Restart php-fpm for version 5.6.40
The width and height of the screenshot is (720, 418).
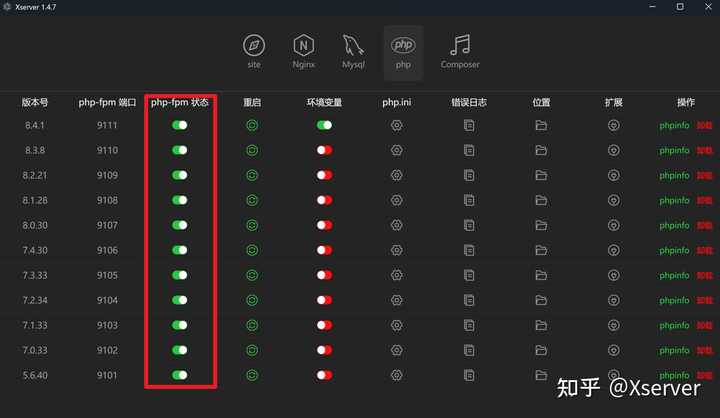tap(252, 375)
